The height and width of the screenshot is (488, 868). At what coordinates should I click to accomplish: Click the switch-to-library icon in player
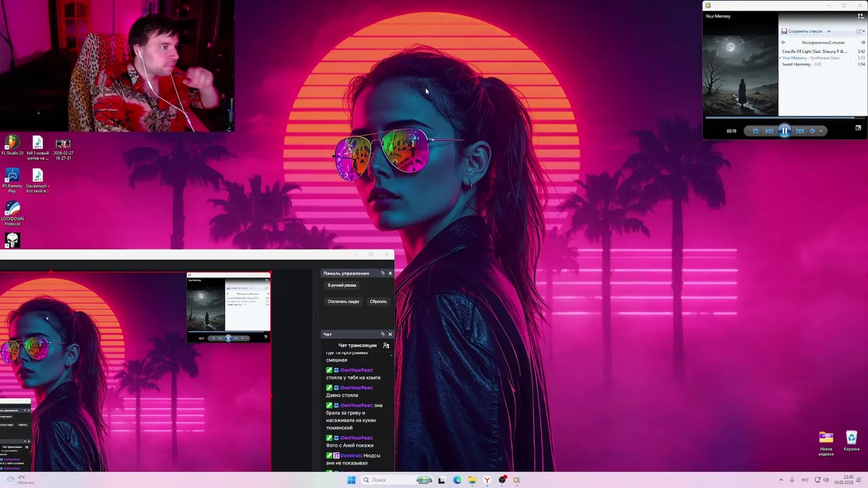tap(861, 16)
